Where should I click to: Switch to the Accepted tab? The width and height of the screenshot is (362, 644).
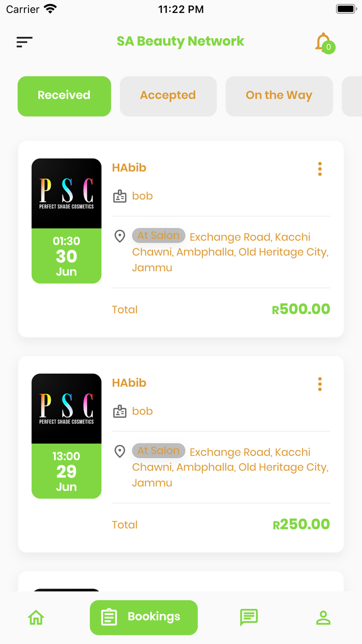tap(168, 96)
